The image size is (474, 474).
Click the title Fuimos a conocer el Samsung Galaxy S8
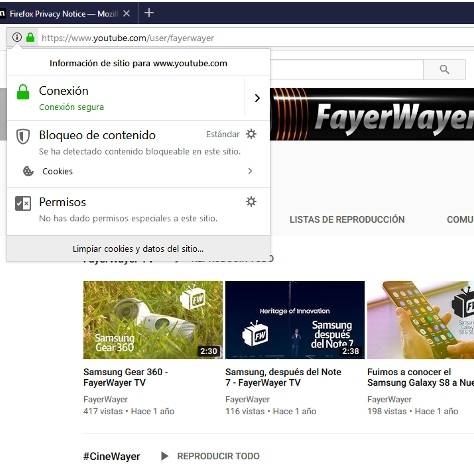421,377
